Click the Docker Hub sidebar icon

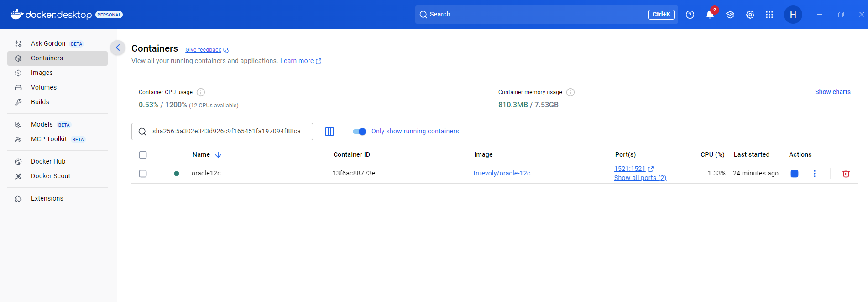[x=18, y=162]
